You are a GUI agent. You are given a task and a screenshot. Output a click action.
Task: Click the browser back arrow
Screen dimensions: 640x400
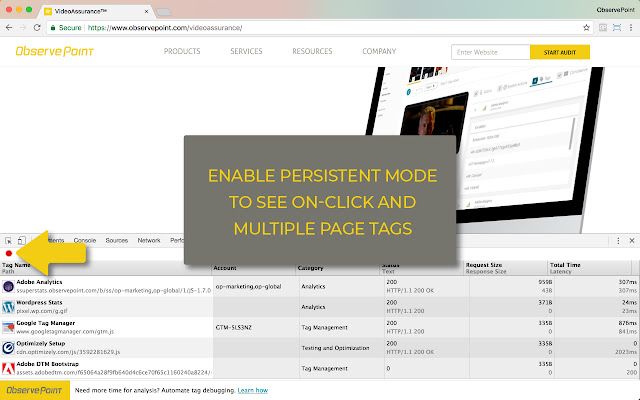(9, 28)
